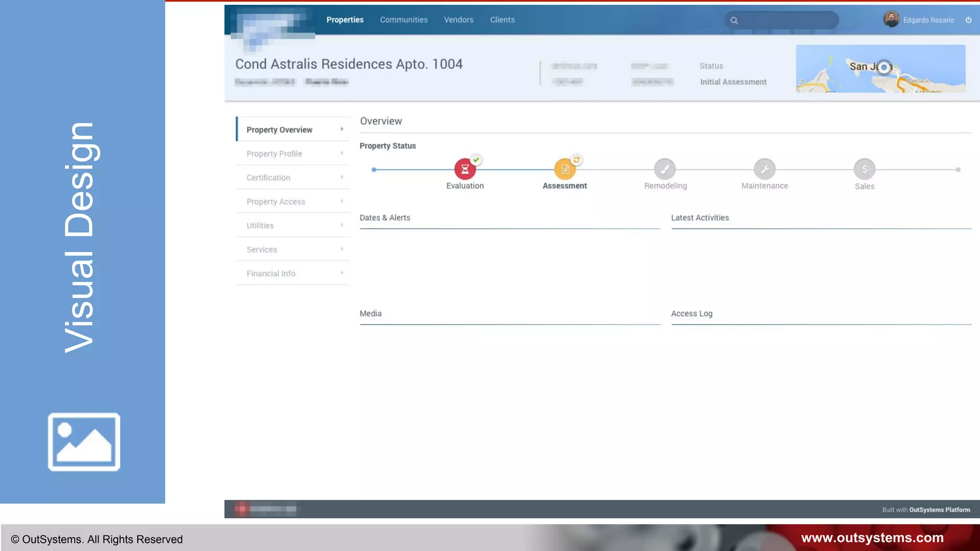
Task: Click the Maintenance wrench stage icon
Action: click(765, 169)
